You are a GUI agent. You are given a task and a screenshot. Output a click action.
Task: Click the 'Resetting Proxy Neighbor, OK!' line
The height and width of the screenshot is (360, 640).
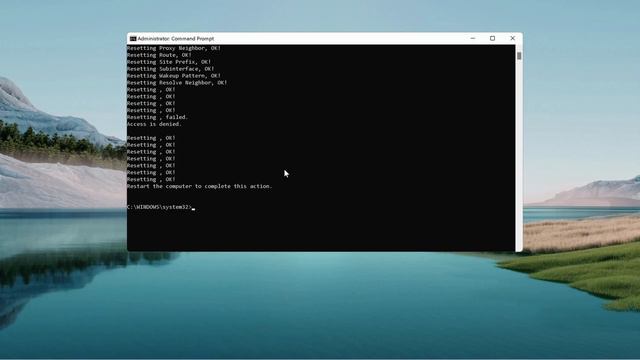[174, 48]
